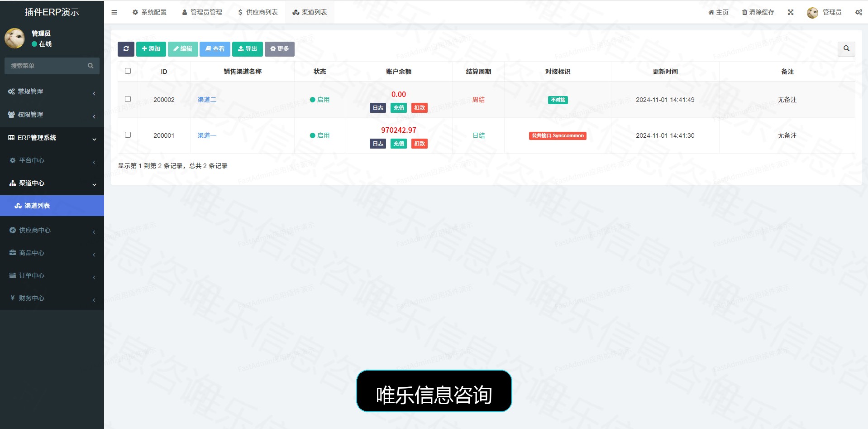Click 扣款 deduct button for 渠道一
This screenshot has height=429, width=868.
point(420,144)
